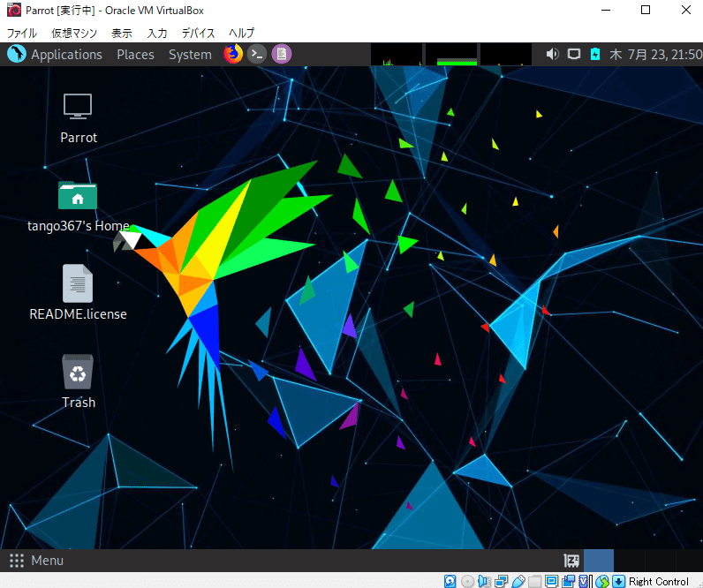
Task: Click the Right Control host key label
Action: click(x=659, y=581)
